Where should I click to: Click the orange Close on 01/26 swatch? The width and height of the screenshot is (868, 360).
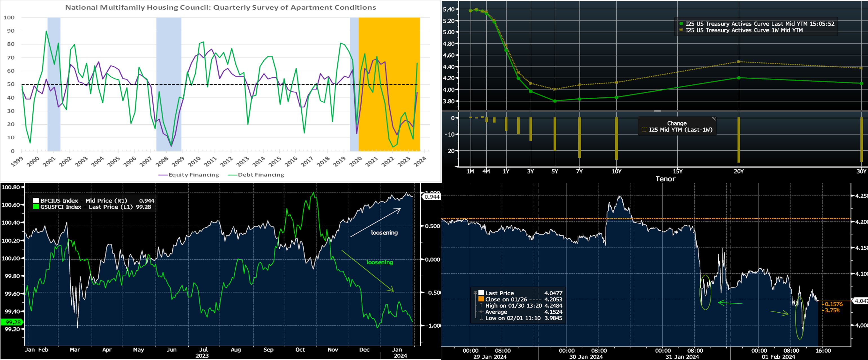(481, 299)
